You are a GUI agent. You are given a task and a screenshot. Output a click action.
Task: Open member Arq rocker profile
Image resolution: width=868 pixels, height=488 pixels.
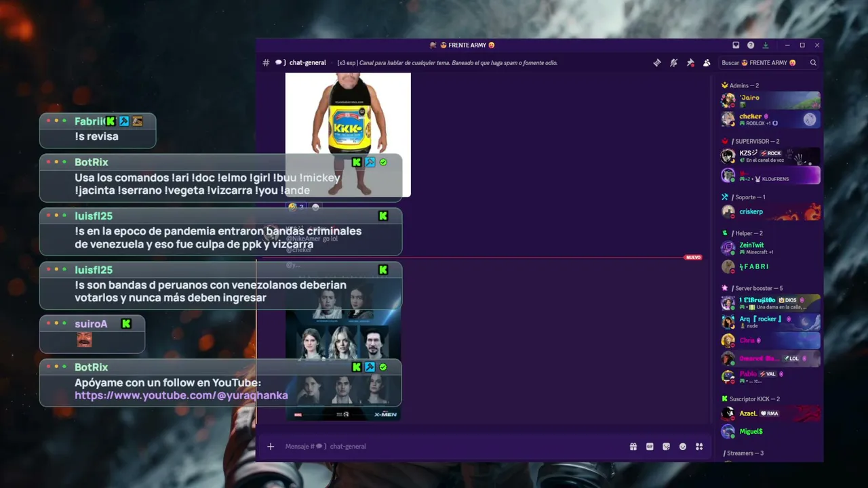pos(770,322)
